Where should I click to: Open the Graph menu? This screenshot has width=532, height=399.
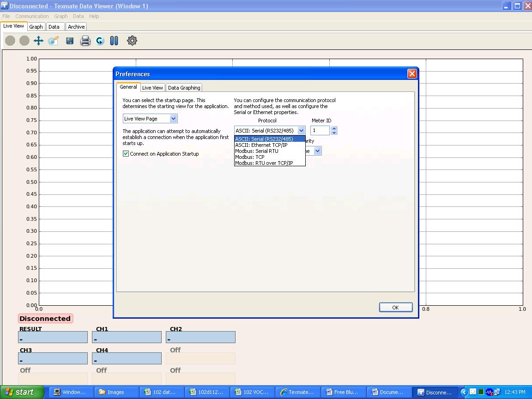pyautogui.click(x=61, y=16)
